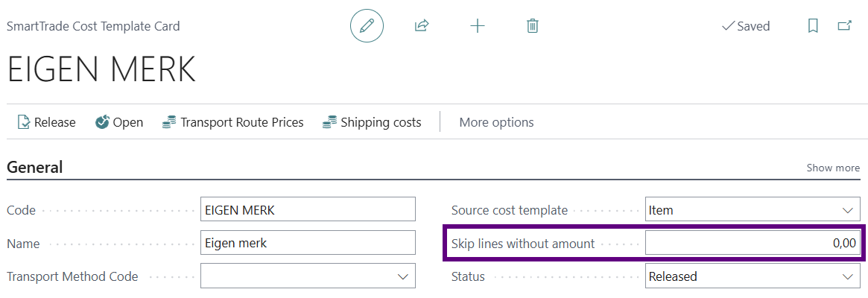Open Transport Route Prices
Screen dimensions: 868x298
click(232, 122)
